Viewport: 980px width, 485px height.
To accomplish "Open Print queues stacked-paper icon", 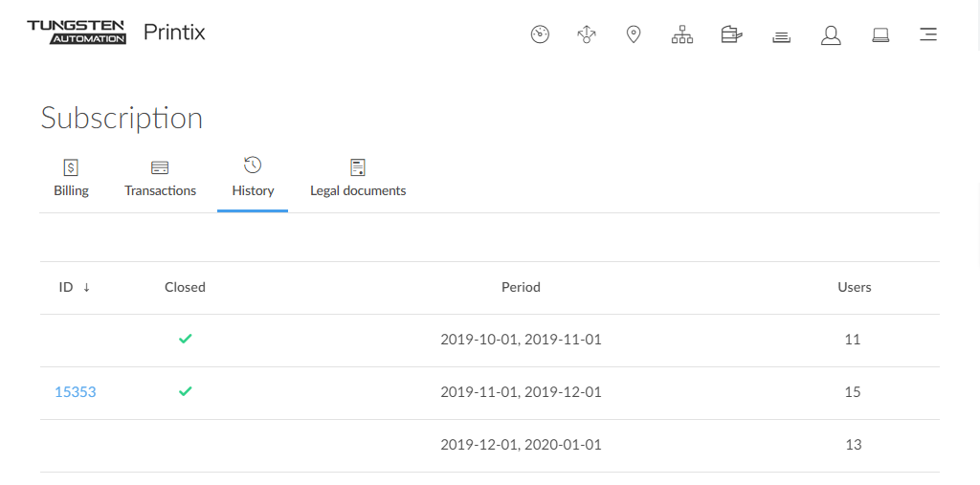I will (x=781, y=36).
